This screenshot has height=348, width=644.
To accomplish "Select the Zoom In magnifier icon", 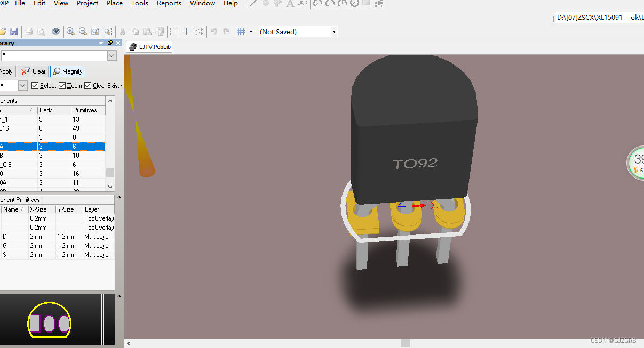I will click(x=70, y=31).
